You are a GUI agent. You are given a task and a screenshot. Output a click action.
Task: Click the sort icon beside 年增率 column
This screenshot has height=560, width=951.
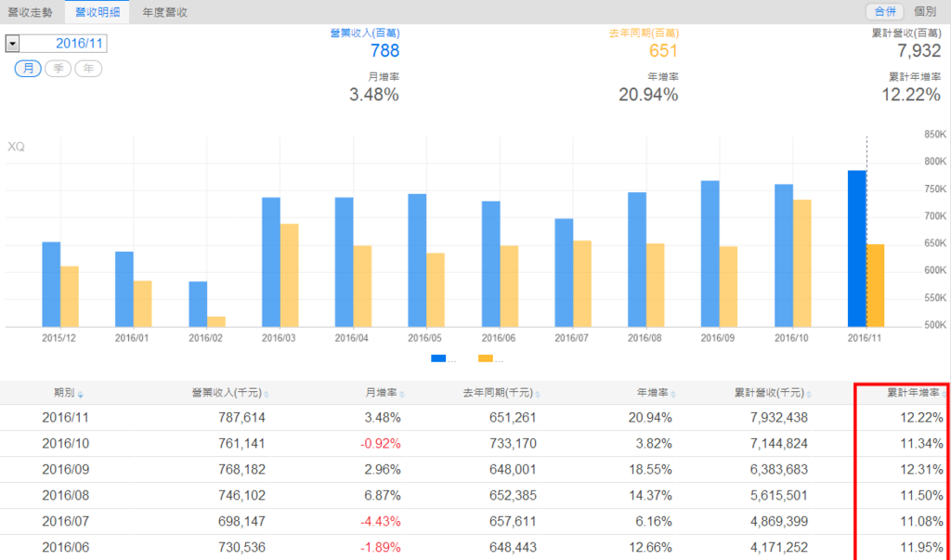coord(673,395)
